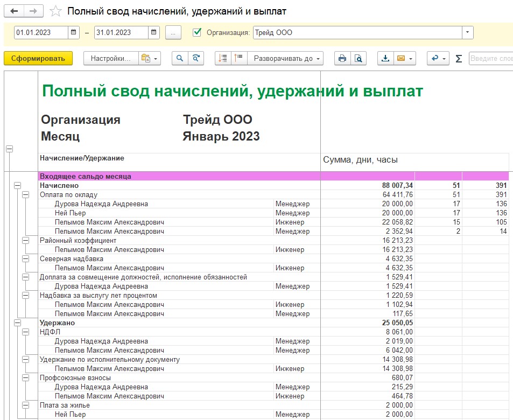Viewport: 513px width, 420px height.
Task: Click the "..." period selection button
Action: (x=173, y=32)
